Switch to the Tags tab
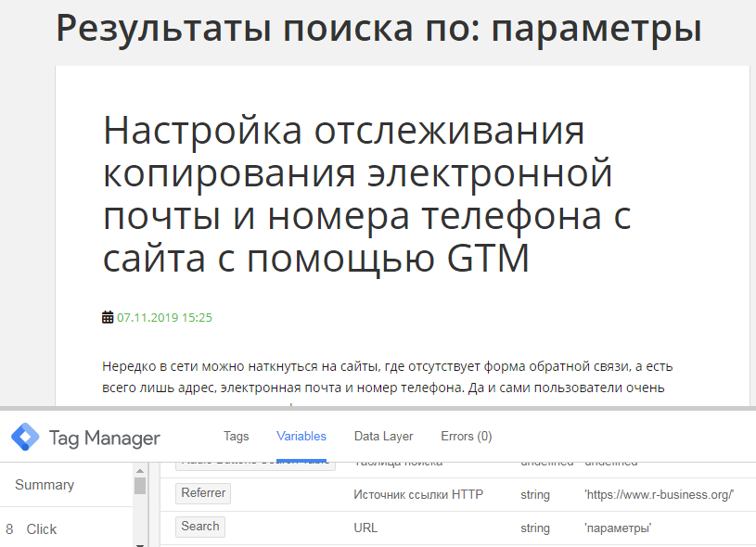This screenshot has width=756, height=547. pos(237,436)
